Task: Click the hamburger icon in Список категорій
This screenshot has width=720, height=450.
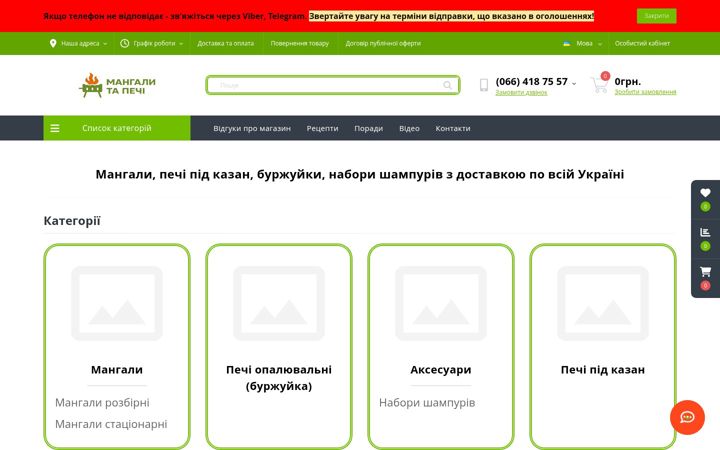Action: click(x=55, y=128)
